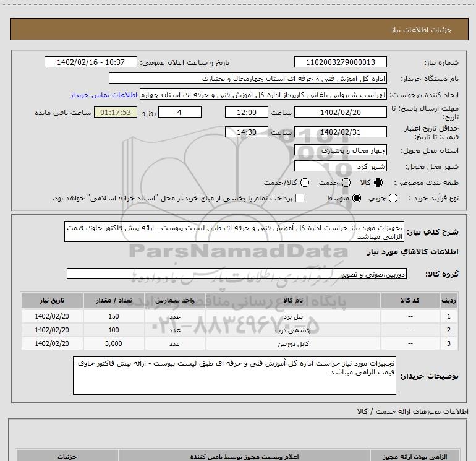Select the جزیی purchase process radio
Viewport: 476px width, 461px height.
[393, 198]
